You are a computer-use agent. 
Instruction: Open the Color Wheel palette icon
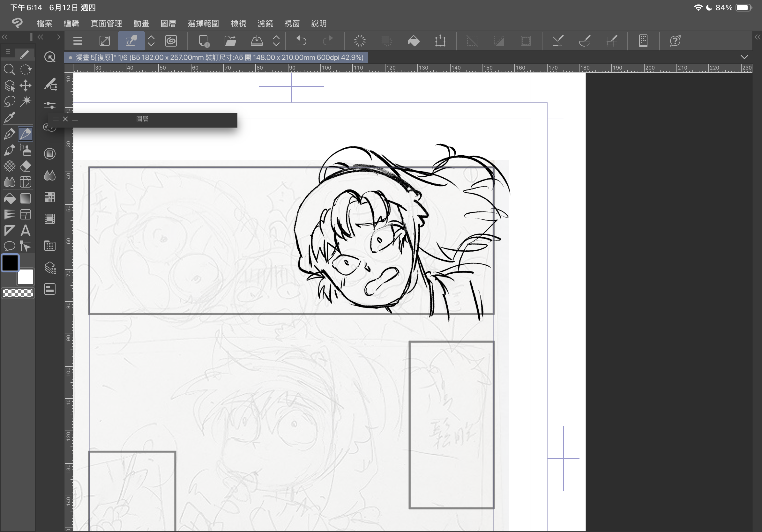click(x=50, y=153)
